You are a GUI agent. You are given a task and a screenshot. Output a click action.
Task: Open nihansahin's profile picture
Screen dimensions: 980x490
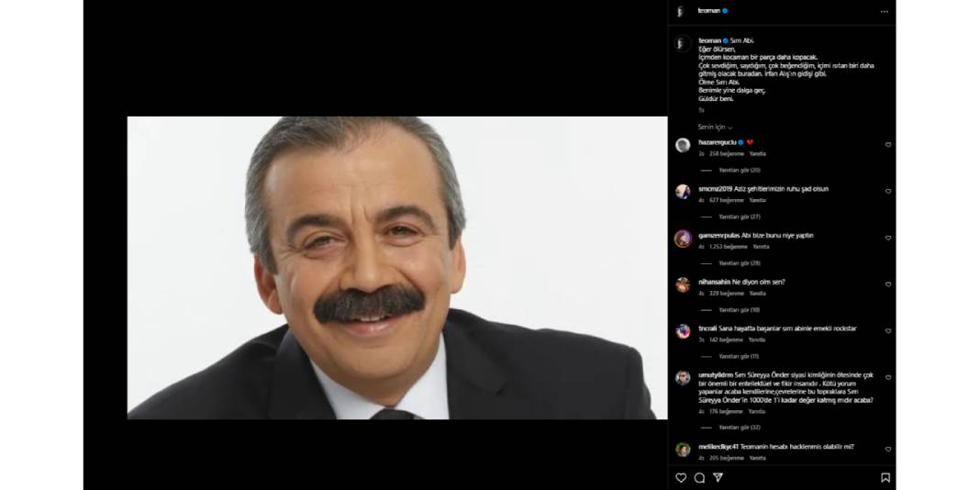point(683,285)
